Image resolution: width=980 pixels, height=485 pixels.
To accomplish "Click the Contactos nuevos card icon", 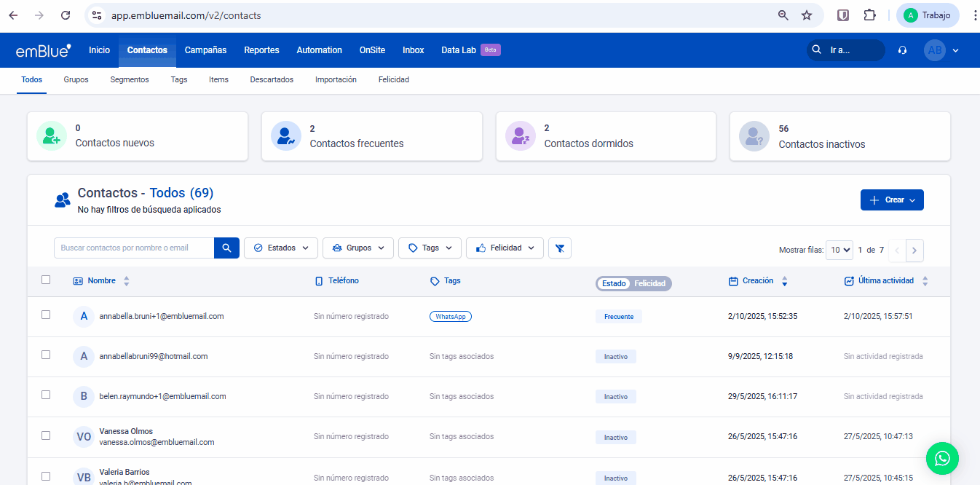I will coord(51,136).
